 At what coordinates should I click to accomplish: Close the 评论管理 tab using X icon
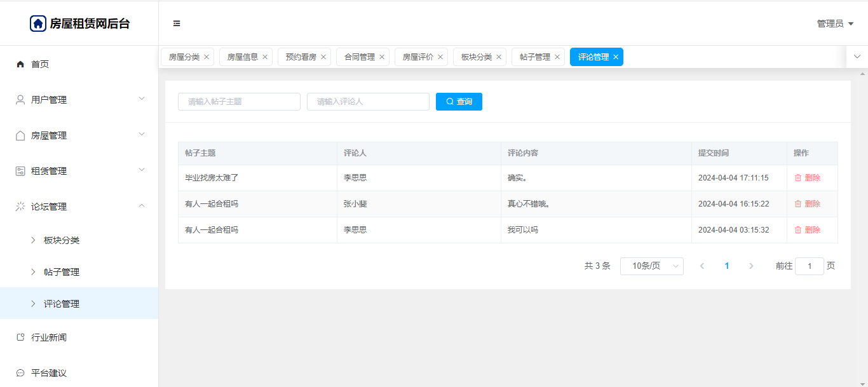pos(616,57)
